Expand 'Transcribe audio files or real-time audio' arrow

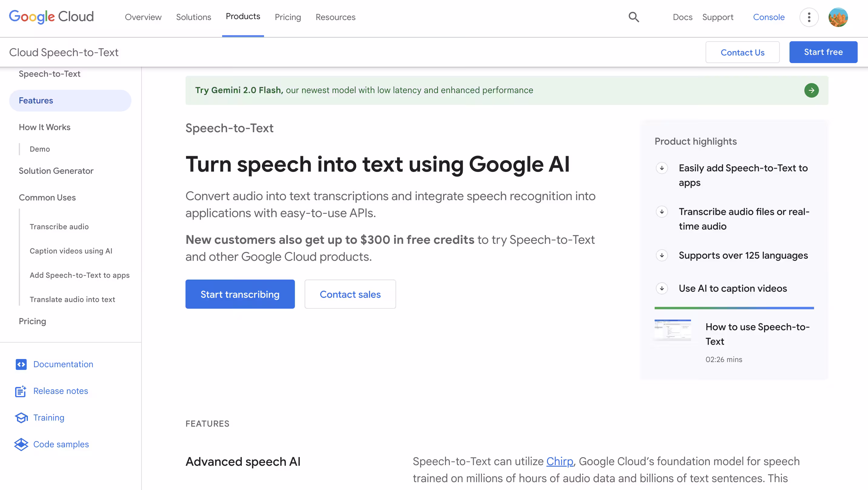pos(662,211)
